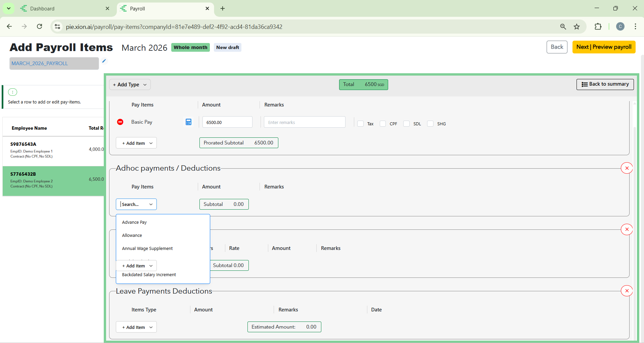This screenshot has width=644, height=343.
Task: Open Add Item dropdown in Leave Payments
Action: pos(136,327)
